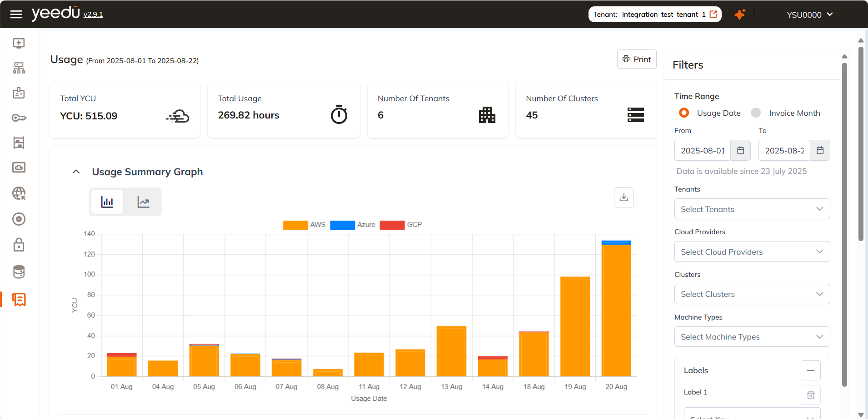Delete Label 1 with trash icon
The image size is (868, 419).
pyautogui.click(x=810, y=395)
